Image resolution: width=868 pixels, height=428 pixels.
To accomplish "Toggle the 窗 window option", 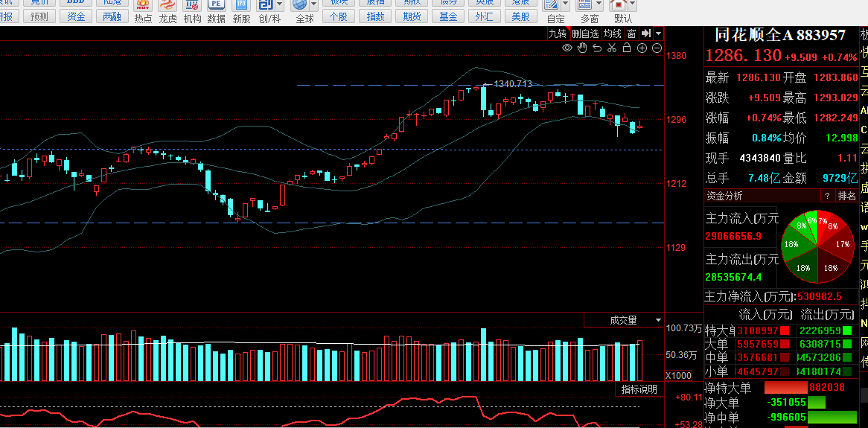I will pos(631,33).
